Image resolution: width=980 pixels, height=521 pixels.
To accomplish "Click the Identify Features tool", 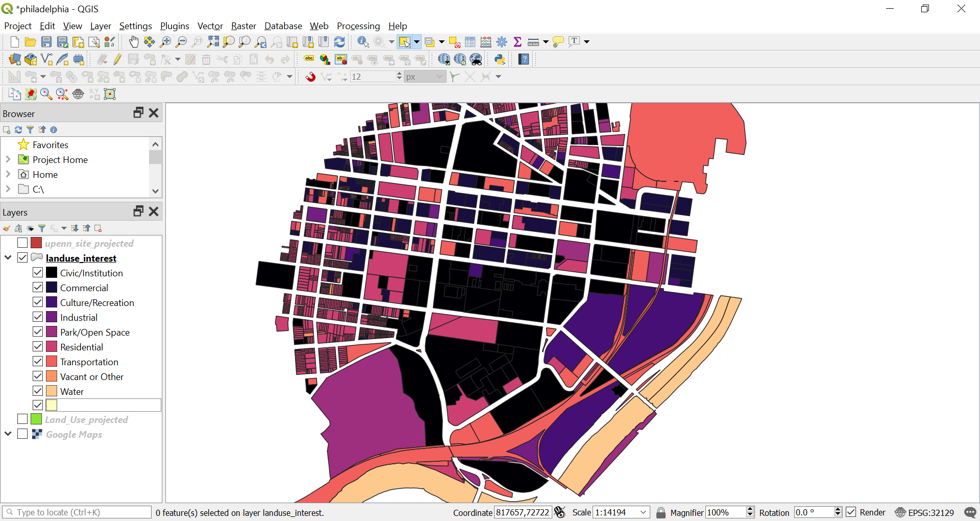I will click(x=363, y=42).
